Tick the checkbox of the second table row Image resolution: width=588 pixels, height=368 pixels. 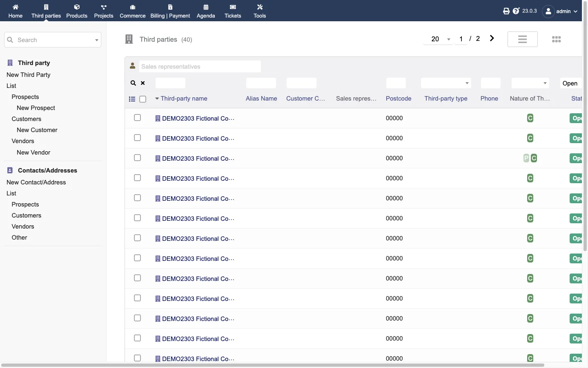138,138
